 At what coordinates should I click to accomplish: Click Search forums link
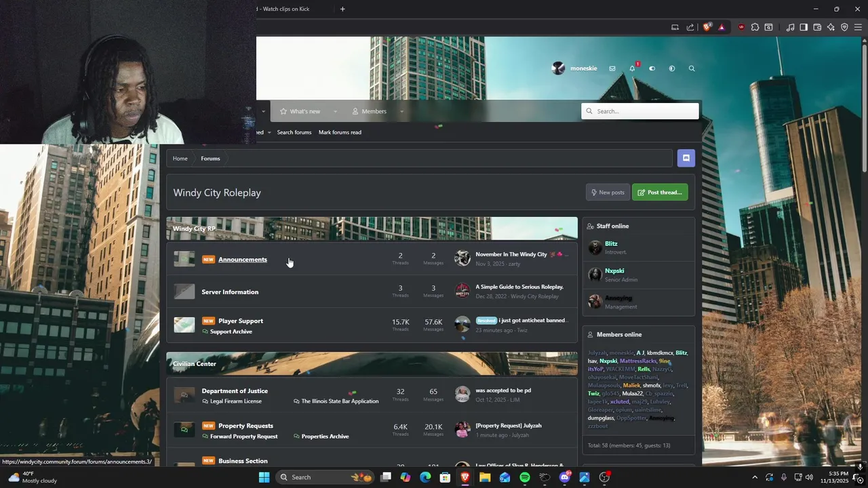tap(294, 132)
